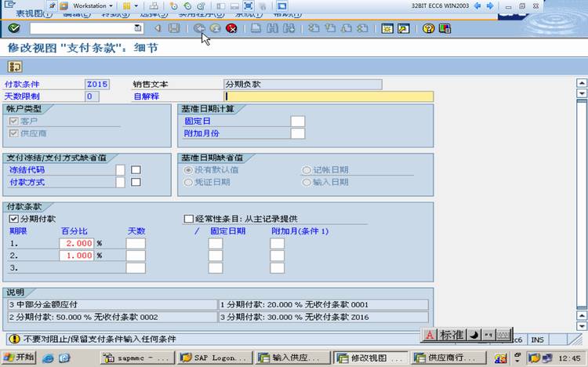Click the icon under the view title

tap(15, 67)
